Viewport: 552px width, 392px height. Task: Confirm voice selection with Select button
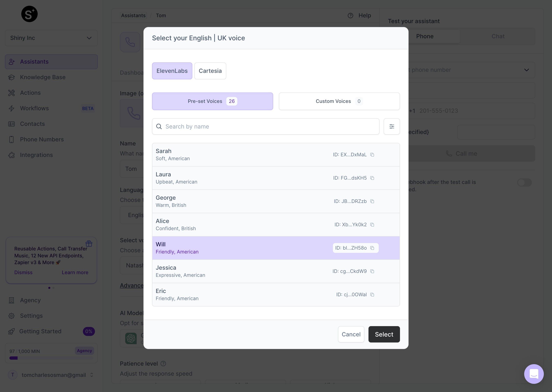[384, 334]
